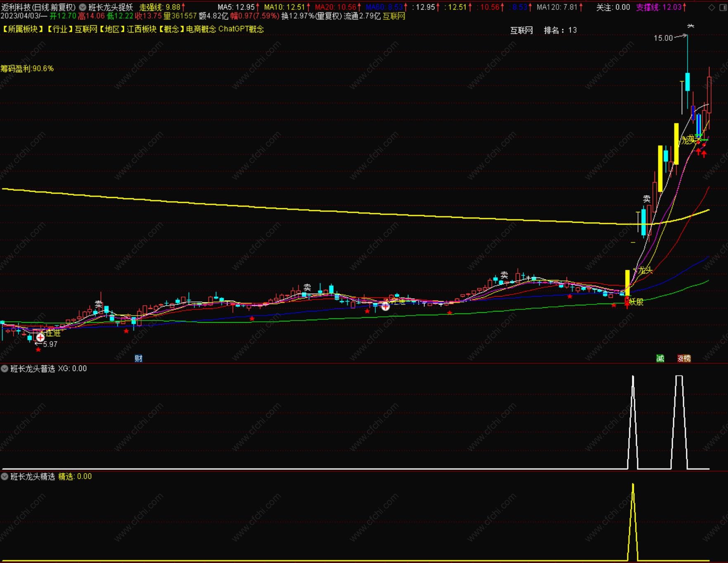Open the 江西板块 region sector
This screenshot has height=563, width=728.
pyautogui.click(x=142, y=29)
